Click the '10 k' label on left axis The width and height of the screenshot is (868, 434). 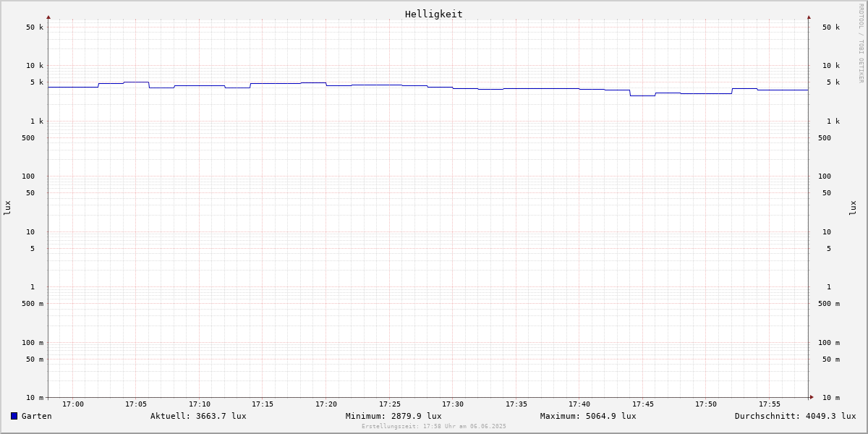click(35, 66)
